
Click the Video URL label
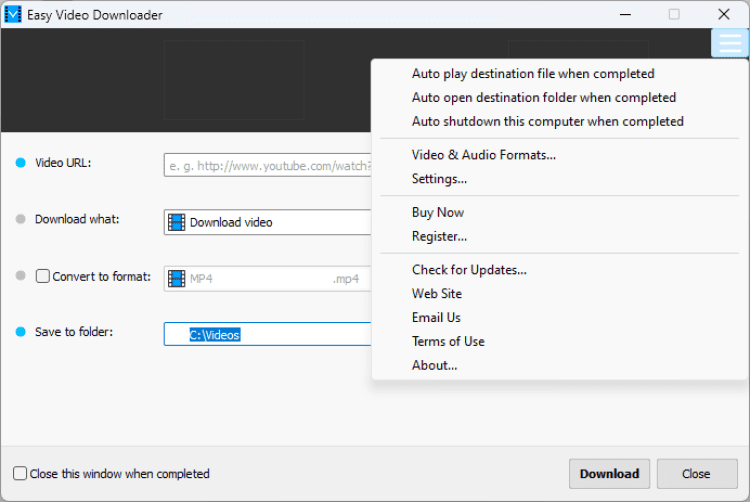[63, 163]
